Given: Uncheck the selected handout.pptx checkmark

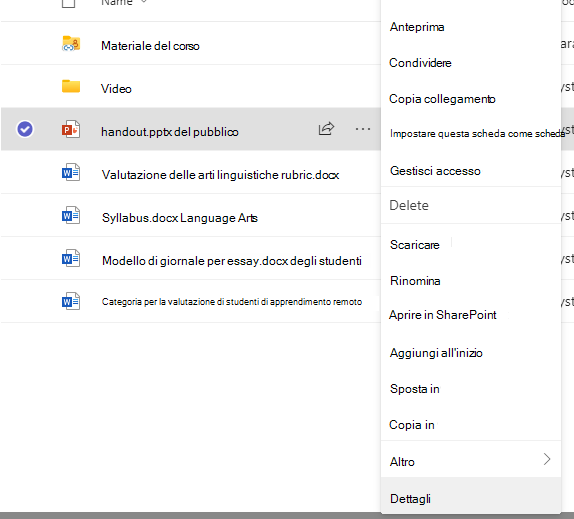Looking at the screenshot, I should tap(25, 129).
